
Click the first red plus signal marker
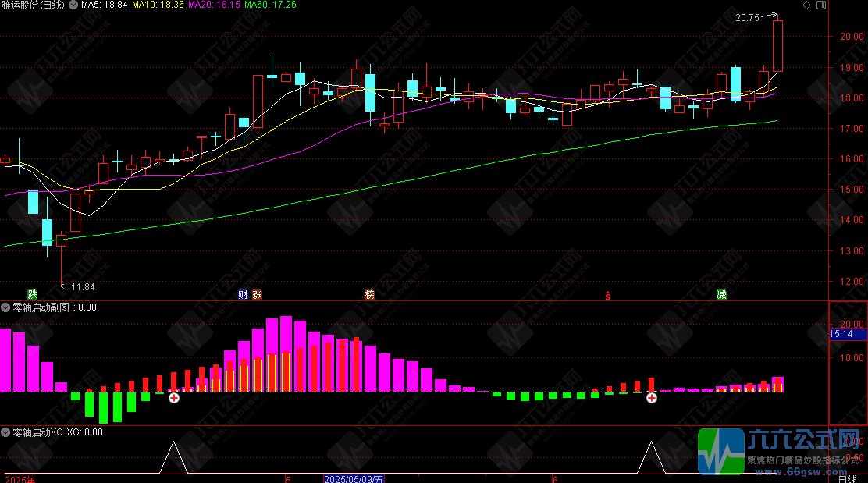(174, 398)
